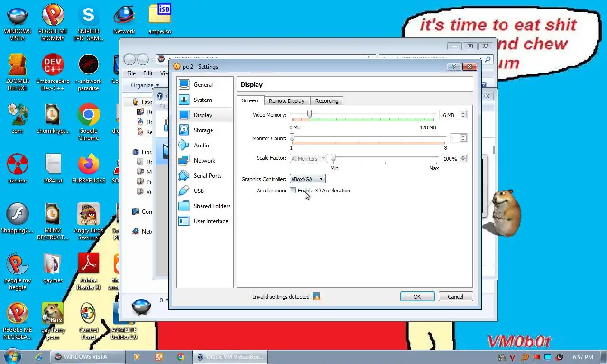Open the Network settings category
Screen dimensions: 607x364
pos(205,161)
